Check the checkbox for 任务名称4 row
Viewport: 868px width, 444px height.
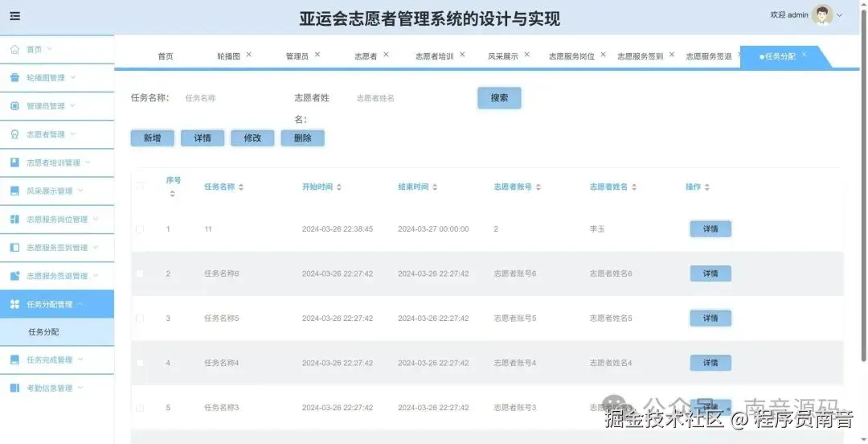(140, 363)
